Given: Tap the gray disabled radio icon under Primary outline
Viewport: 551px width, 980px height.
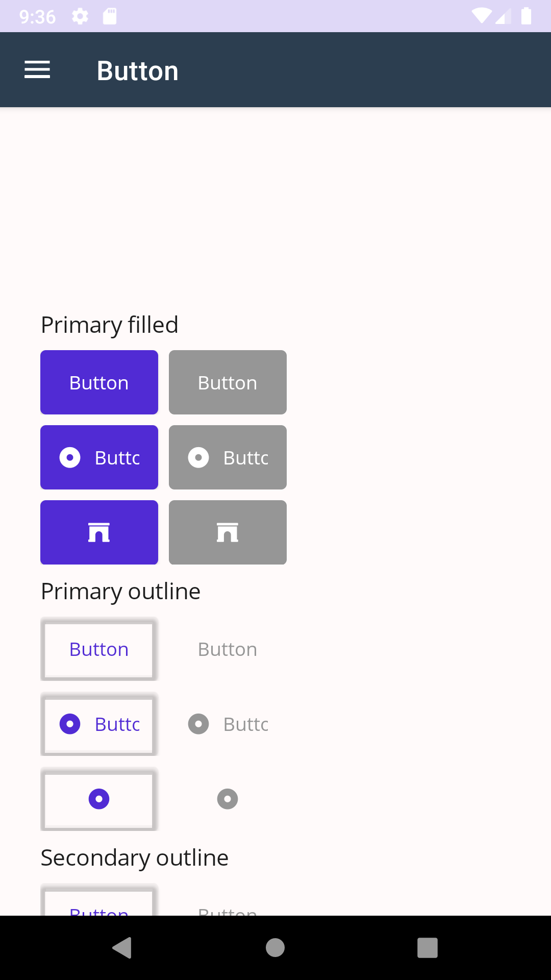Looking at the screenshot, I should (x=198, y=724).
